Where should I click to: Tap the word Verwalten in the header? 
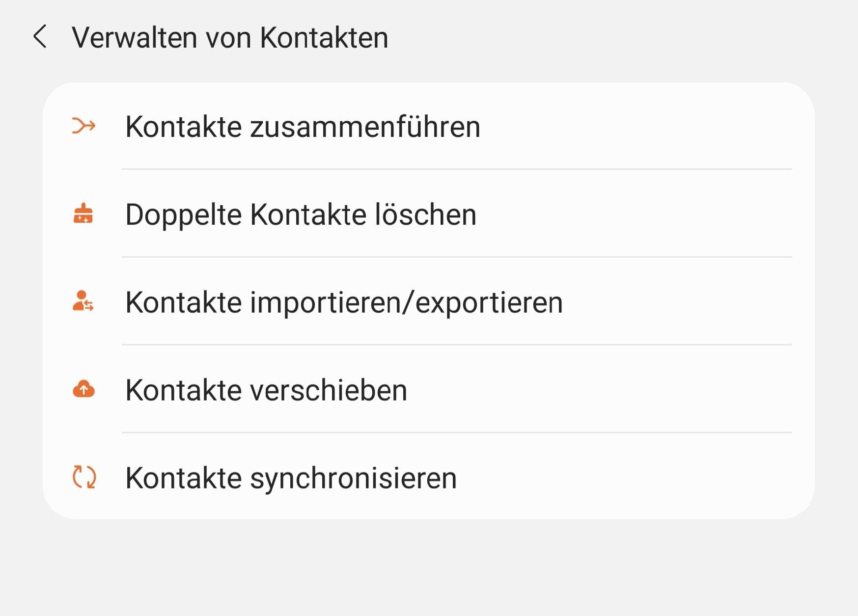135,37
